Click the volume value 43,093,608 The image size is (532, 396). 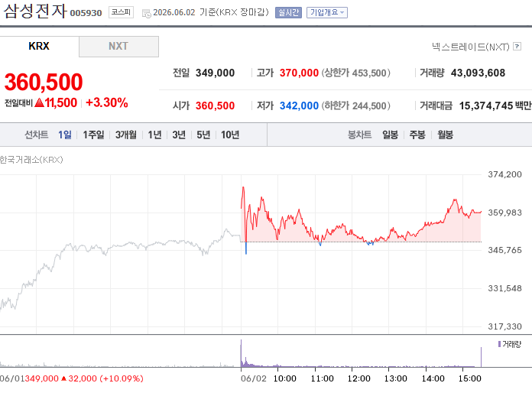point(478,73)
